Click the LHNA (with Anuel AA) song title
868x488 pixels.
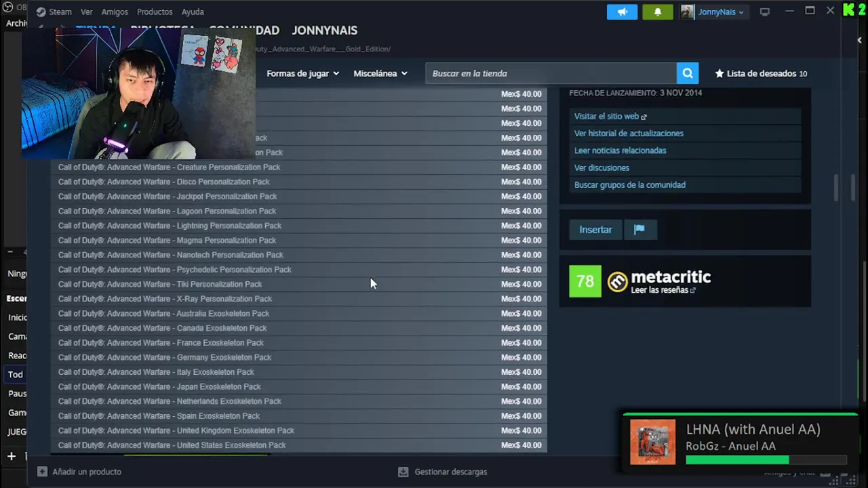click(753, 429)
